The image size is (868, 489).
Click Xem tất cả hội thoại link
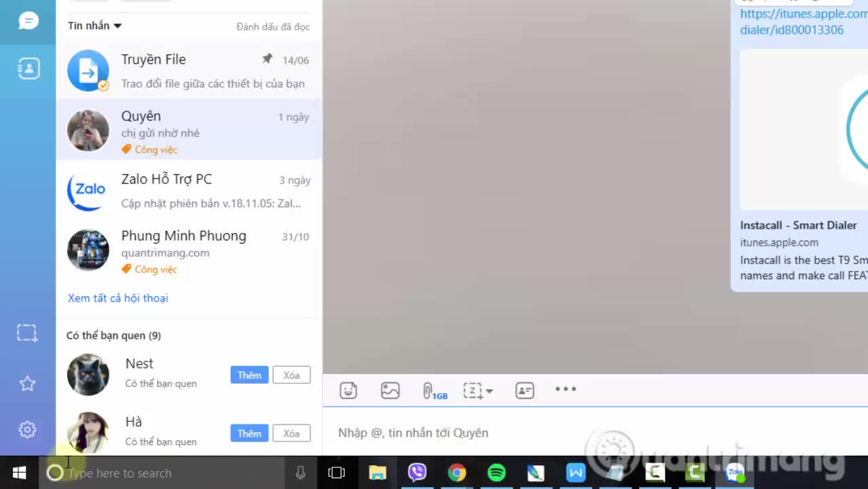(x=118, y=298)
